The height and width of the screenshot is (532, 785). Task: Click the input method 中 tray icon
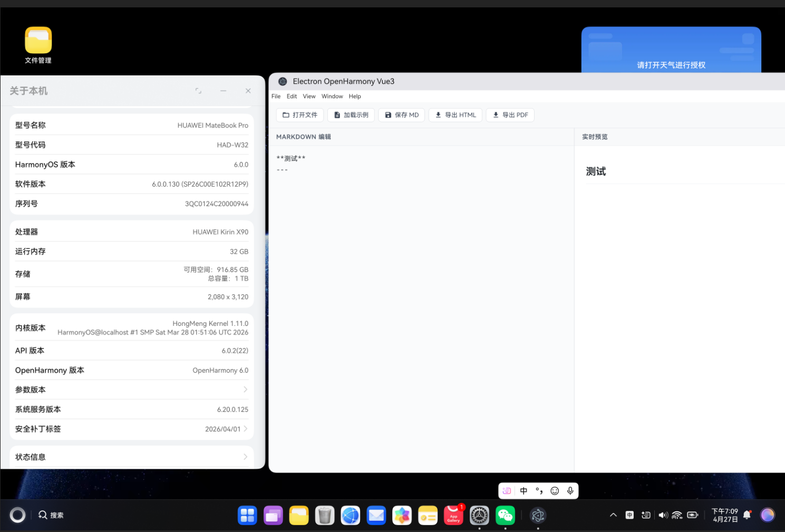[x=629, y=515]
